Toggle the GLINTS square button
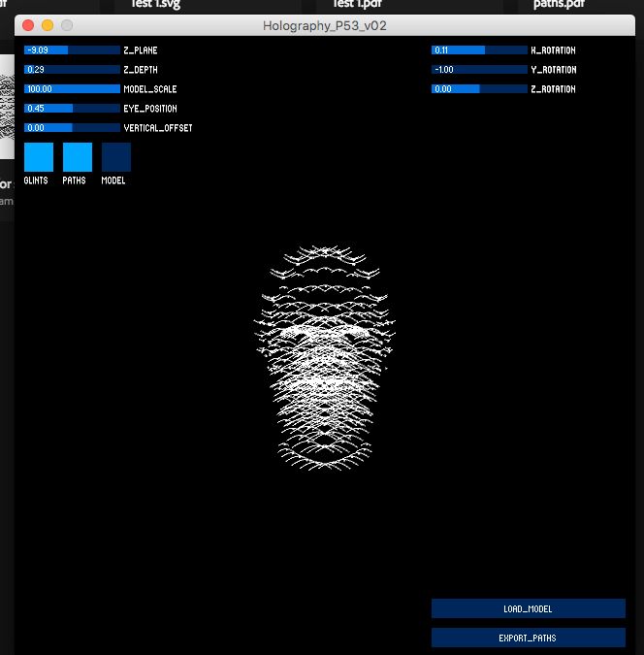644x655 pixels. coord(39,157)
